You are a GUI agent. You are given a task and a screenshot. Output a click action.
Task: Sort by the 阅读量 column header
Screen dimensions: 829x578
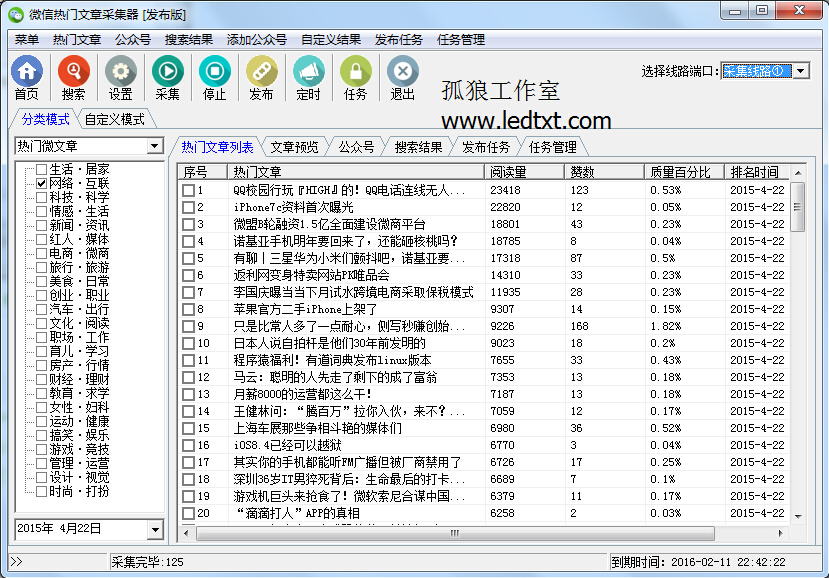(524, 172)
